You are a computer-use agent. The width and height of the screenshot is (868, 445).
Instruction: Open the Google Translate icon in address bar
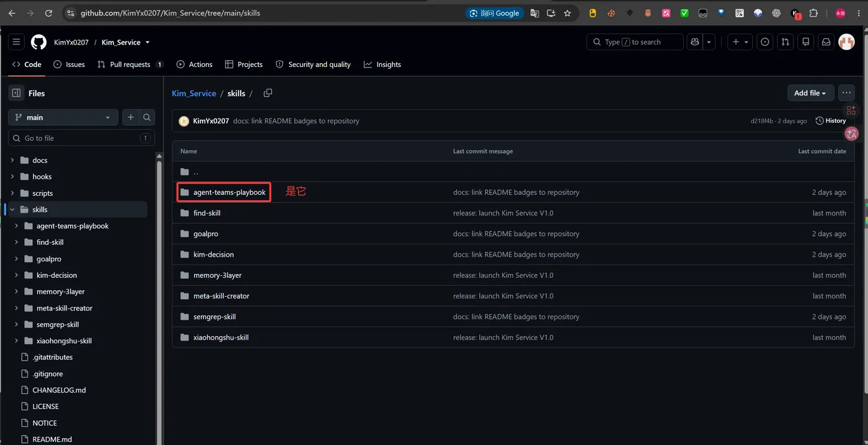point(534,13)
